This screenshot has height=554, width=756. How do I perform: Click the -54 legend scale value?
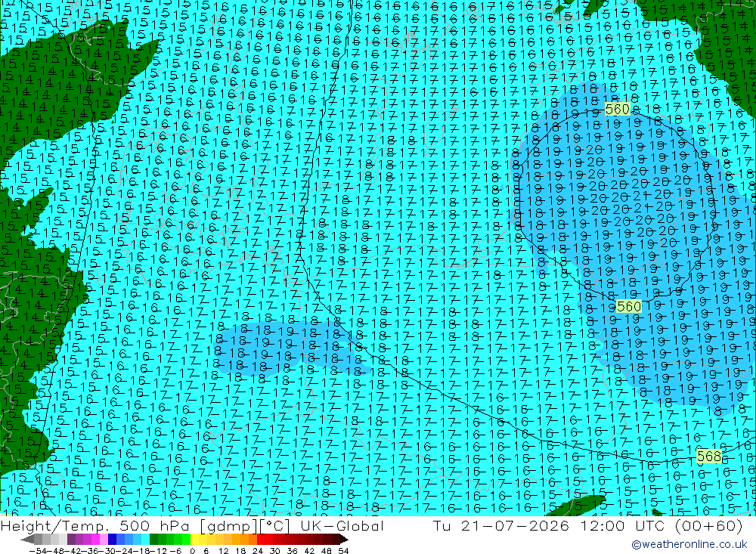point(37,551)
